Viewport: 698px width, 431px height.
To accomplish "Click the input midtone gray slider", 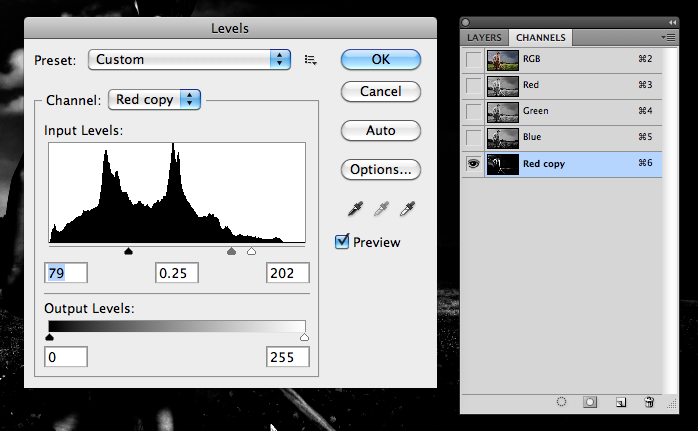I will point(231,252).
